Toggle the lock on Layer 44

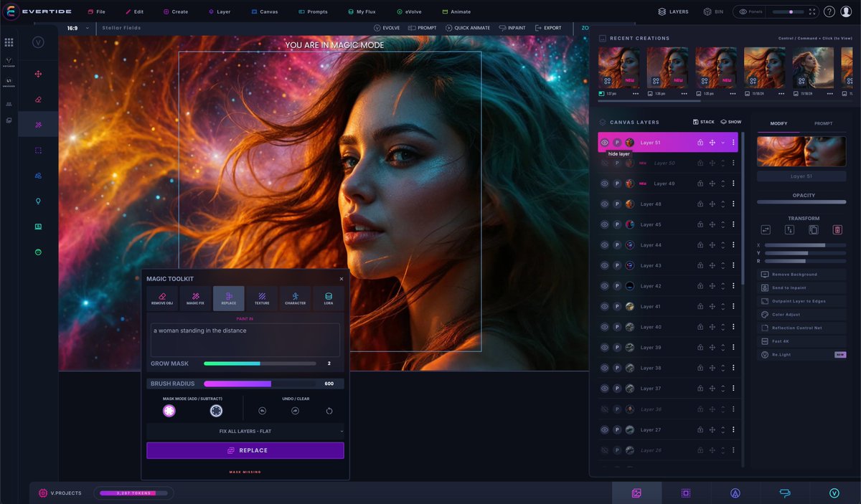(x=700, y=245)
